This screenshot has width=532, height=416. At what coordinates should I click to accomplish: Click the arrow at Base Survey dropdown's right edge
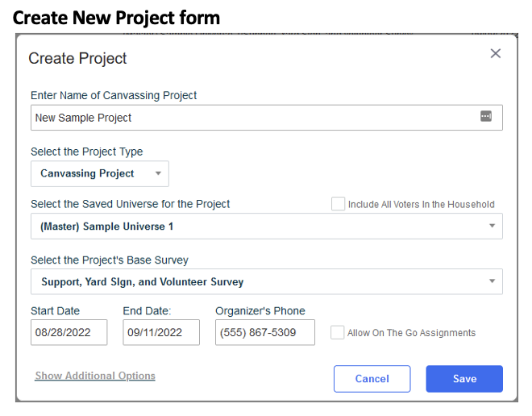click(492, 281)
